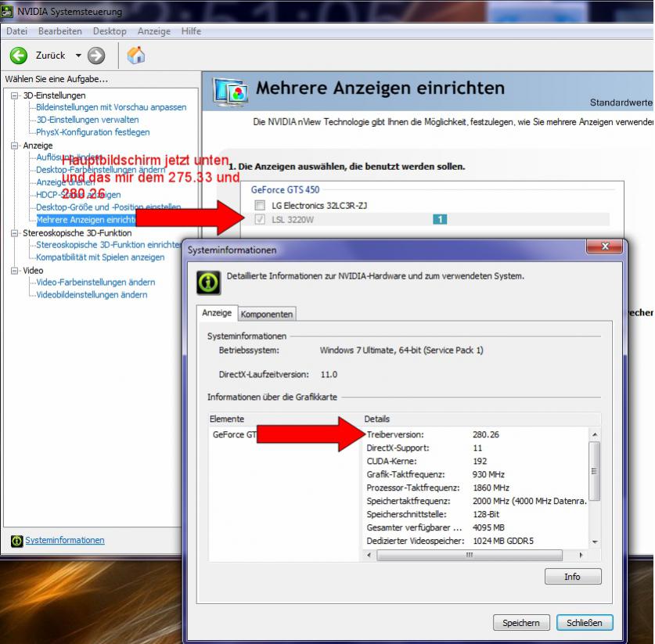
Task: Switch to the Komponenten tab
Action: point(267,314)
